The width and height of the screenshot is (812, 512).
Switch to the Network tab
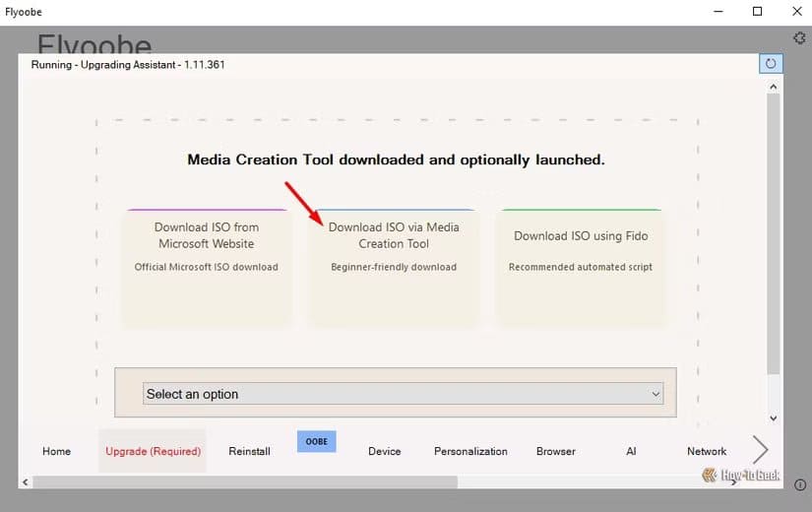[x=707, y=451]
